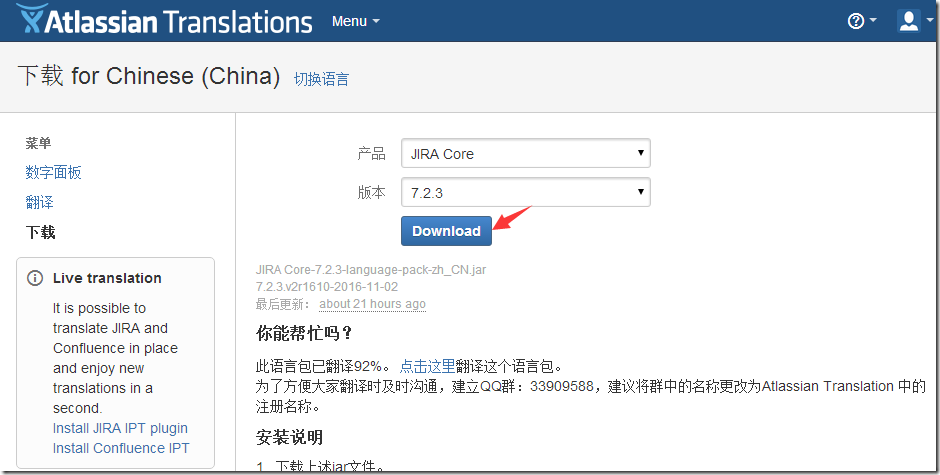Open the Menu dropdown in header

(x=355, y=21)
